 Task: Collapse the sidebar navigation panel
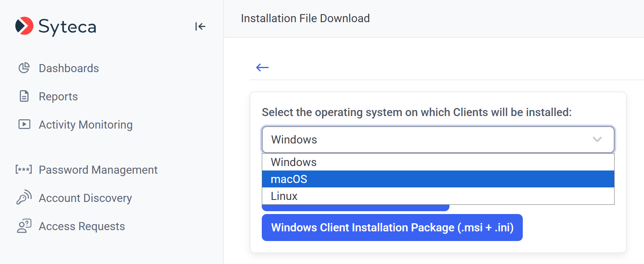coord(200,27)
